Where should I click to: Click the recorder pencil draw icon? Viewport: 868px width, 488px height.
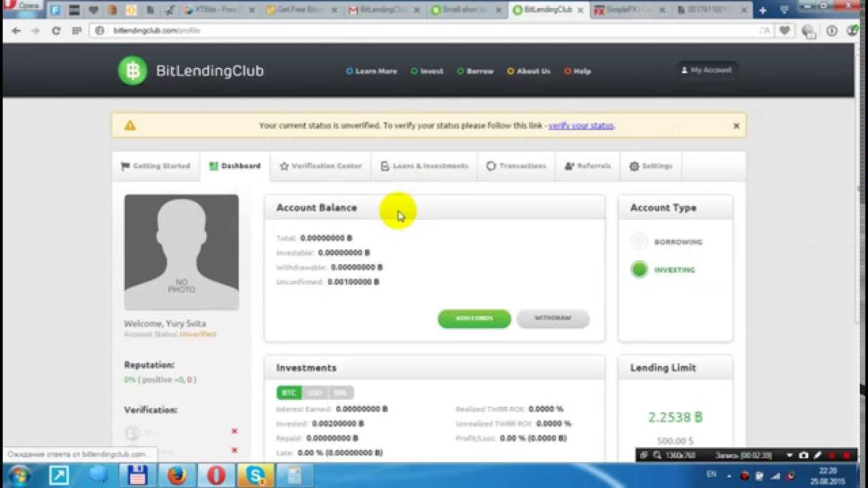(x=818, y=455)
